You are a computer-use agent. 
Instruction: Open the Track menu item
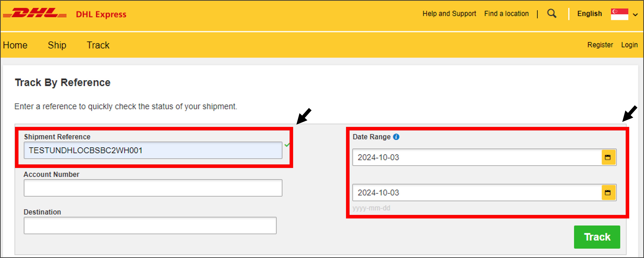point(98,45)
